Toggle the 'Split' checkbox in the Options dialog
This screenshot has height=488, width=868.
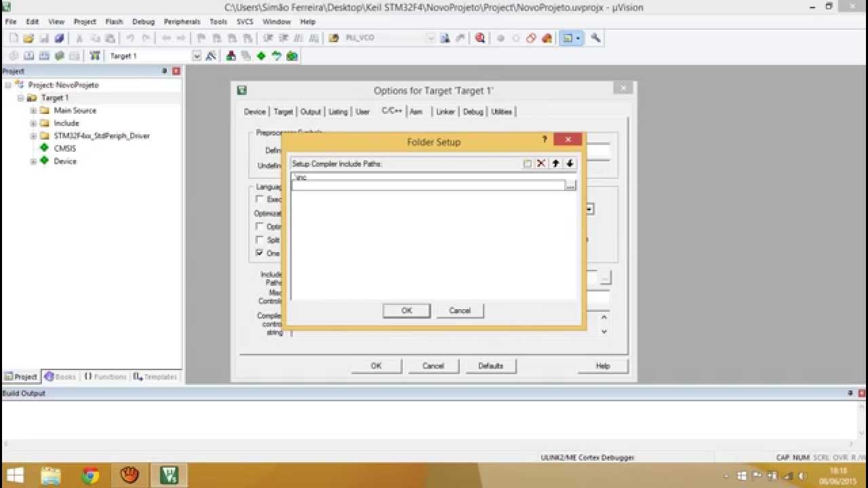click(x=259, y=240)
